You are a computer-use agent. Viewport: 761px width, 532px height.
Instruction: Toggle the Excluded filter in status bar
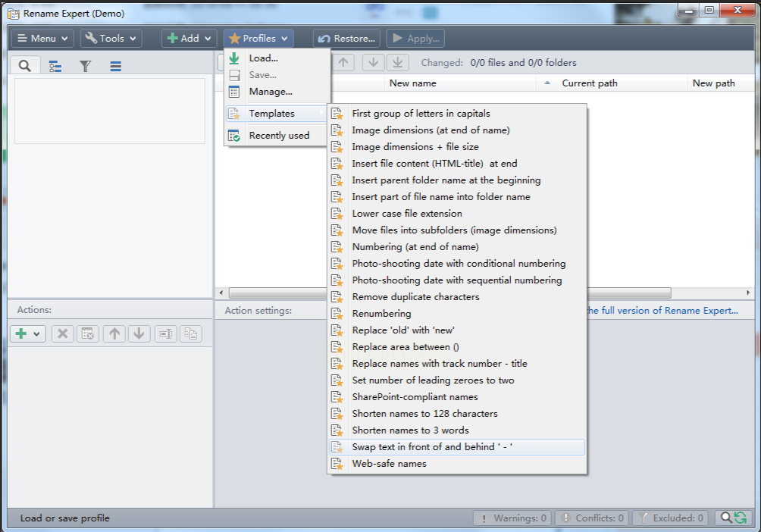click(670, 518)
